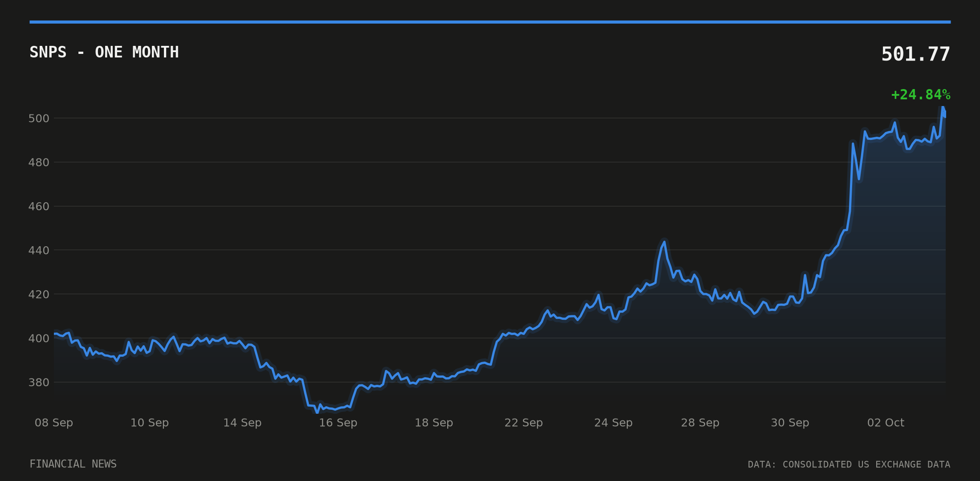Select the 30 Sep date label

[790, 423]
